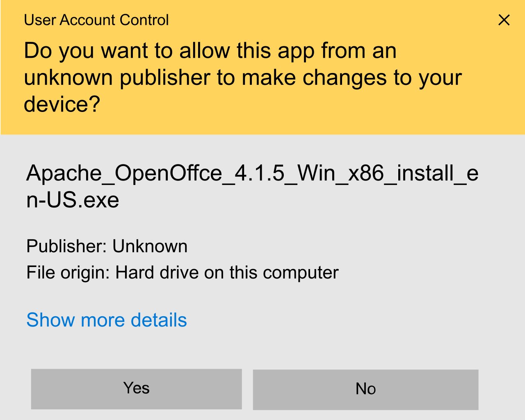Click the Publisher: Unknown label
Viewport: 525px width, 420px height.
tap(107, 246)
